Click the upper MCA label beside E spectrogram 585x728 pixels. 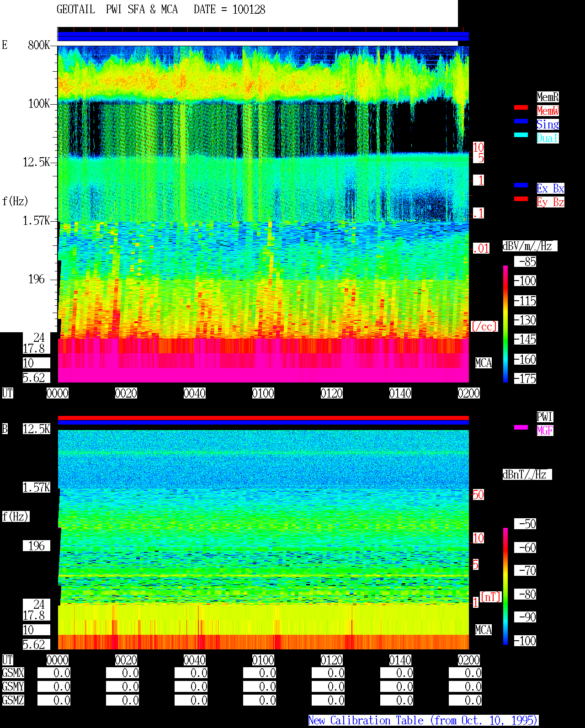pyautogui.click(x=484, y=363)
